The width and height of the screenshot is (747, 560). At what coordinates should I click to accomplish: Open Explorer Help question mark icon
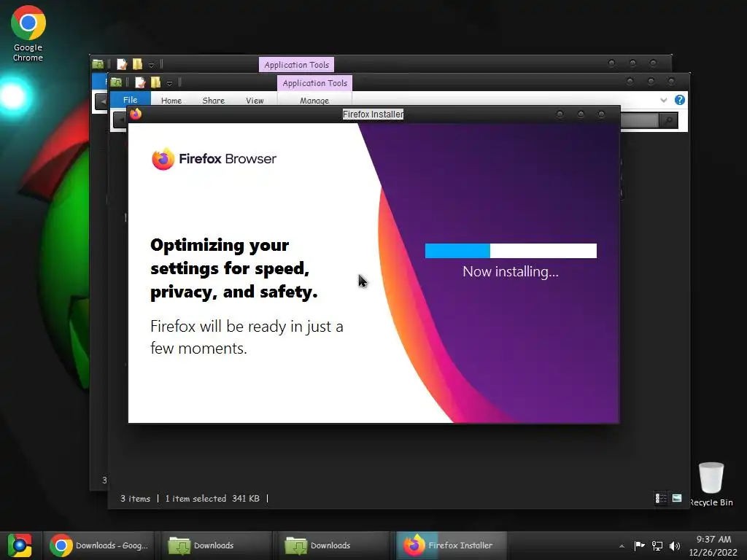(680, 99)
